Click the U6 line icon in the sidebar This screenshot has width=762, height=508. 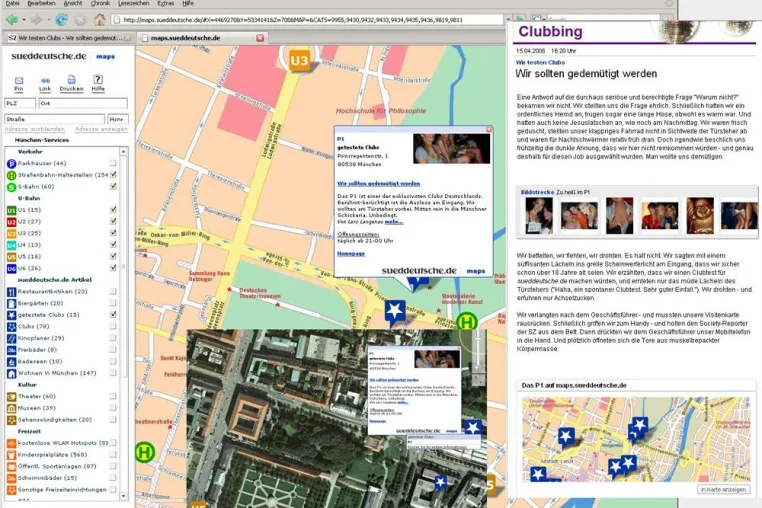pyautogui.click(x=12, y=268)
